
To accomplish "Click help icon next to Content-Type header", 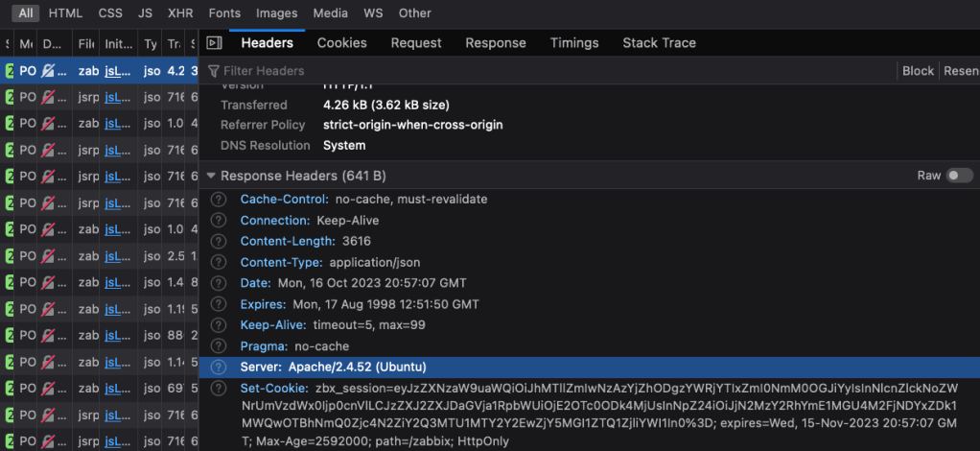I will [219, 262].
